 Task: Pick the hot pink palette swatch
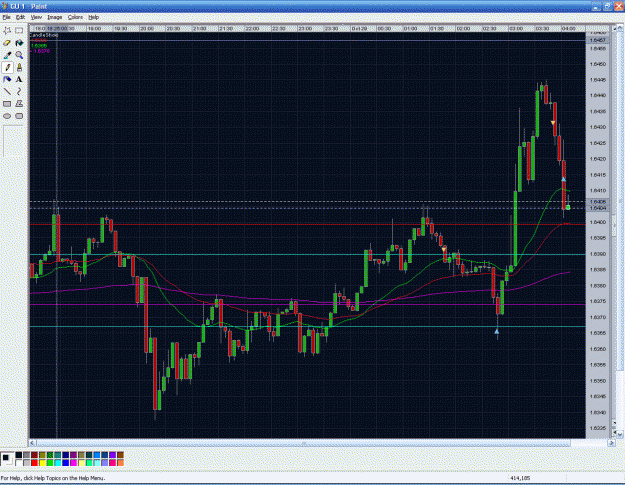click(x=112, y=463)
